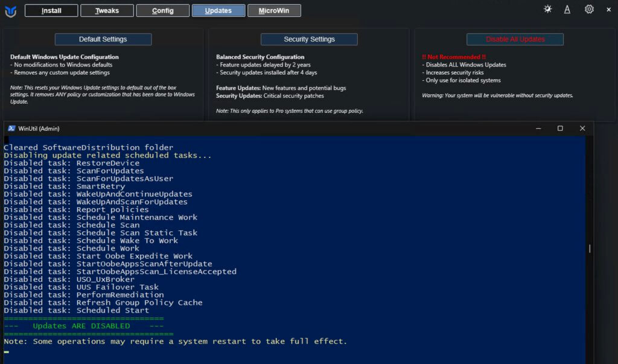Close the WinUtil (Admin) console window

point(582,129)
